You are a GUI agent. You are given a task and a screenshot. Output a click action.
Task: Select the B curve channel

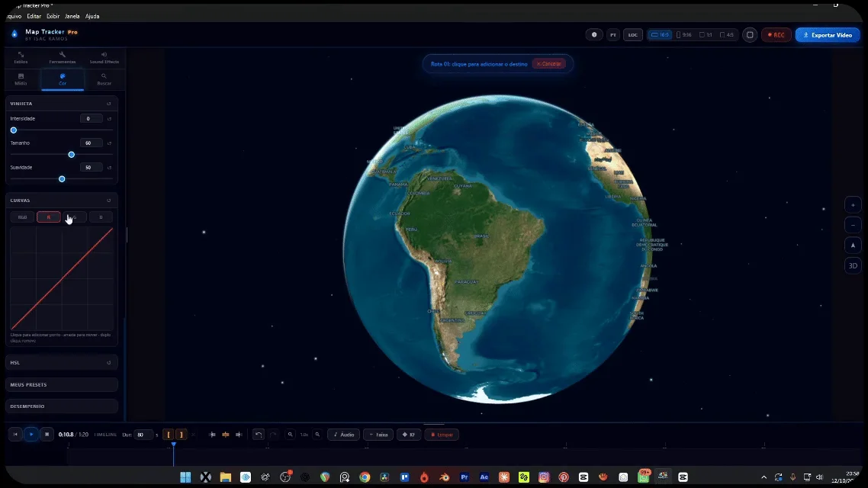101,217
